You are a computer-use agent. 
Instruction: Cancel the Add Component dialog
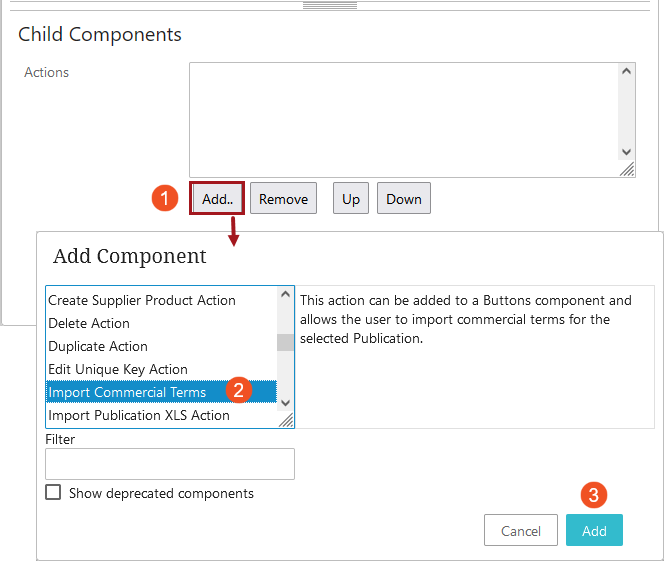point(520,530)
